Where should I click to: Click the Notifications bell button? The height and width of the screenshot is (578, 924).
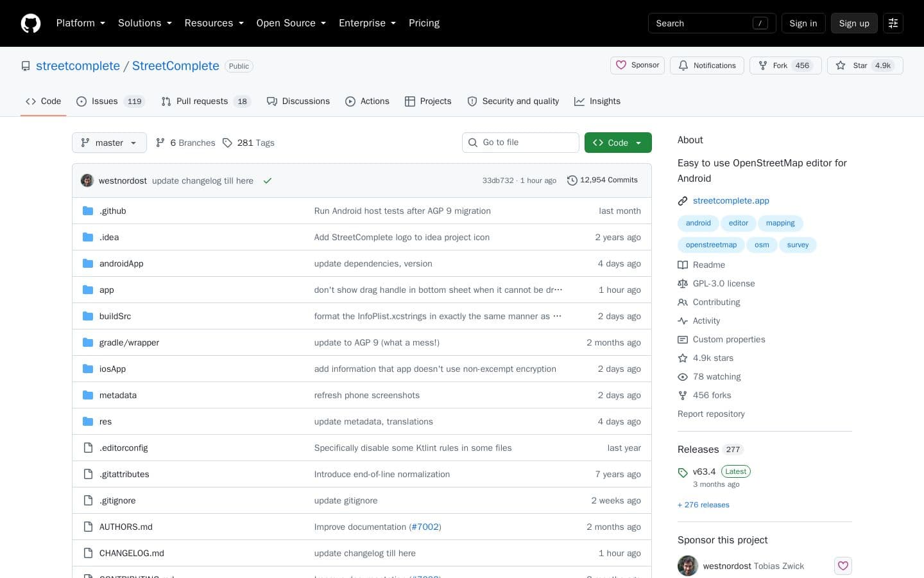click(707, 66)
